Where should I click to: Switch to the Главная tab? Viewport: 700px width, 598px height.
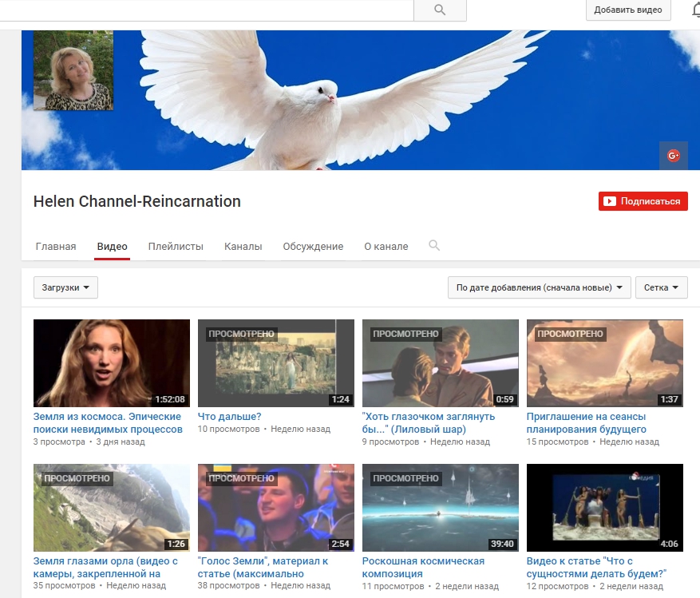(x=56, y=247)
